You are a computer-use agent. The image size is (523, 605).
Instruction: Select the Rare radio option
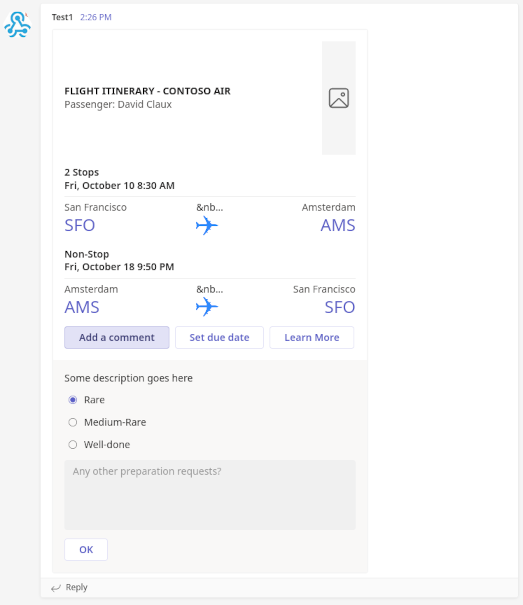tap(73, 400)
